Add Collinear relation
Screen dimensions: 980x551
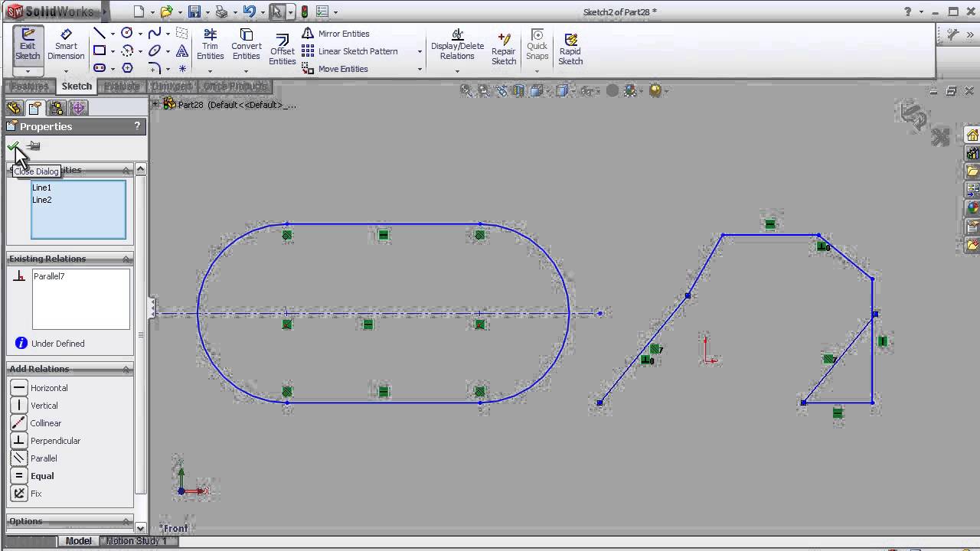36,423
